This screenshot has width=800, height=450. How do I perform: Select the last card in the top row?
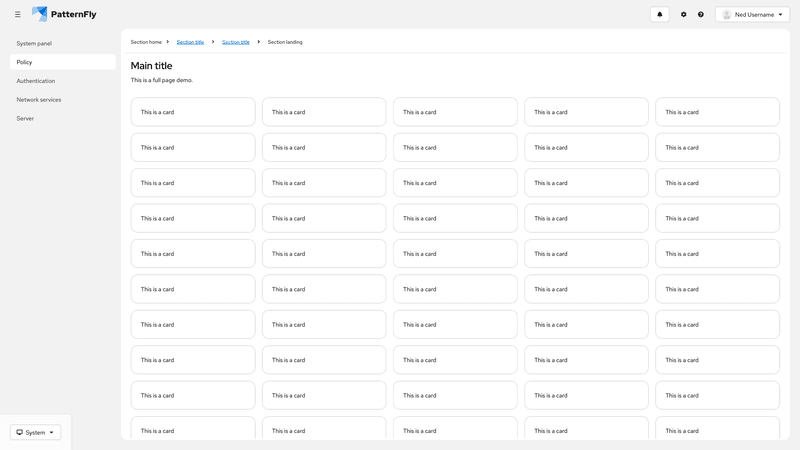(x=717, y=112)
